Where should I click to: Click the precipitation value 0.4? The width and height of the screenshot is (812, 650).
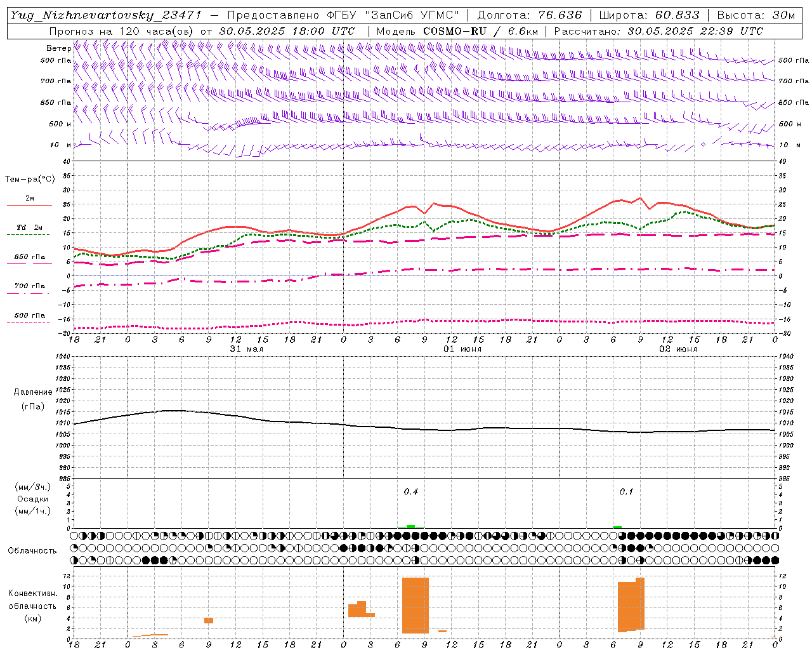click(x=411, y=491)
